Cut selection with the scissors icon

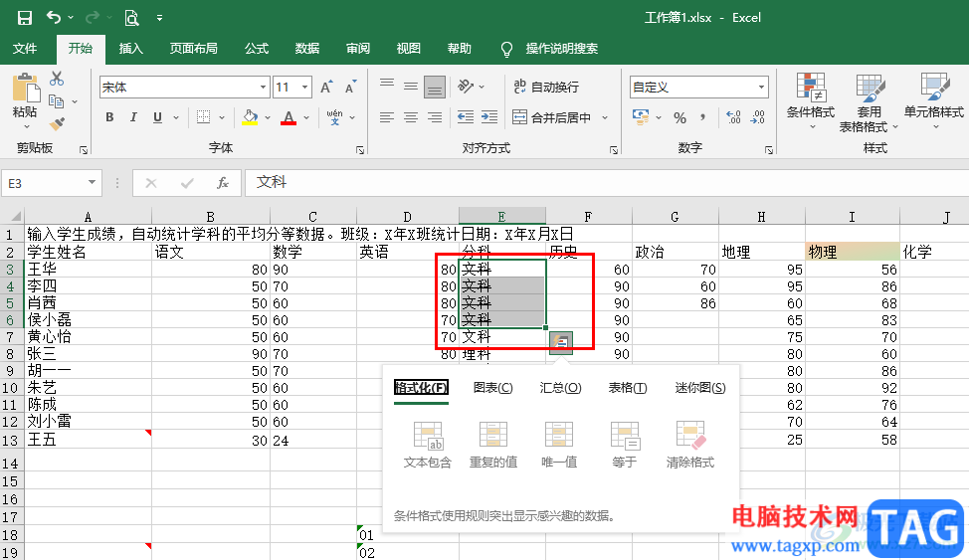point(57,79)
